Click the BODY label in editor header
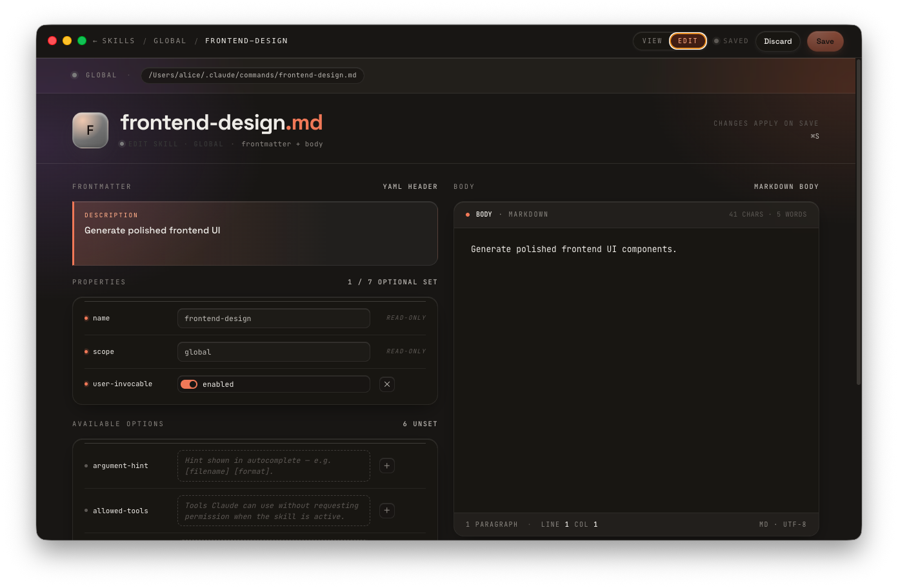898x588 pixels. (484, 215)
